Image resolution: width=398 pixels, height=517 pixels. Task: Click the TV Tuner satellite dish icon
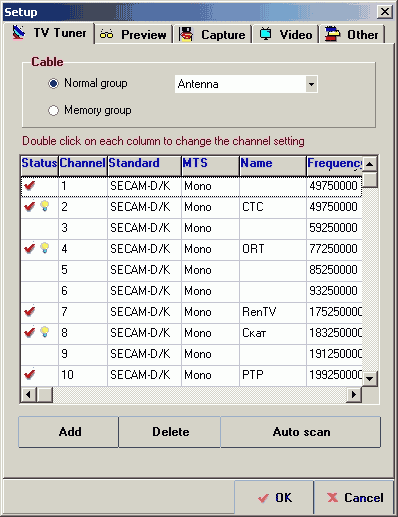point(19,33)
